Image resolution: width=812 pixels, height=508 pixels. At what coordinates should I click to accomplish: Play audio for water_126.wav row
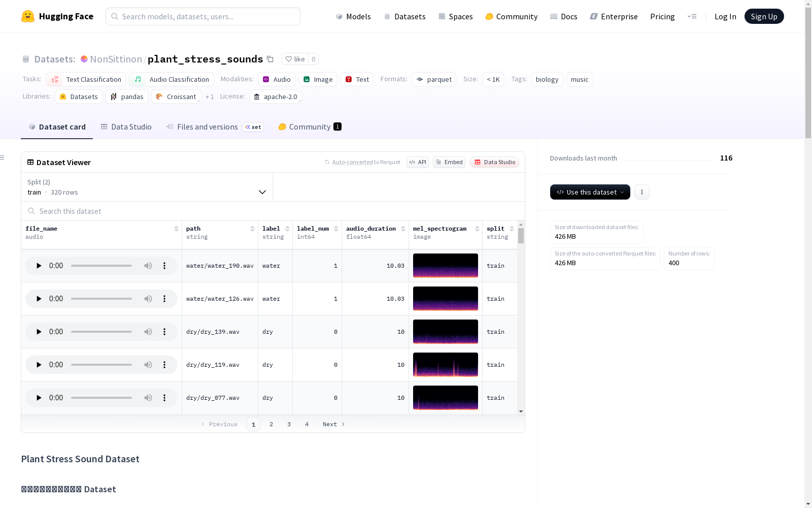point(39,299)
